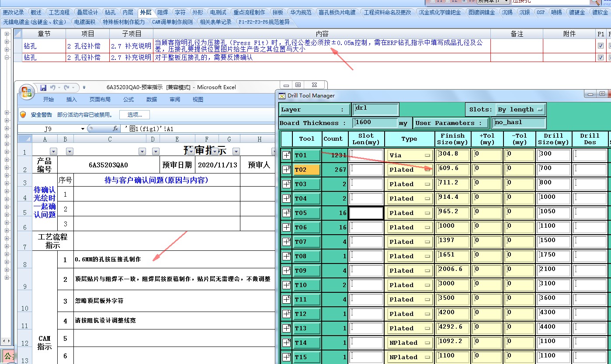Click T12 row plus icon
The height and width of the screenshot is (364, 611).
[286, 314]
